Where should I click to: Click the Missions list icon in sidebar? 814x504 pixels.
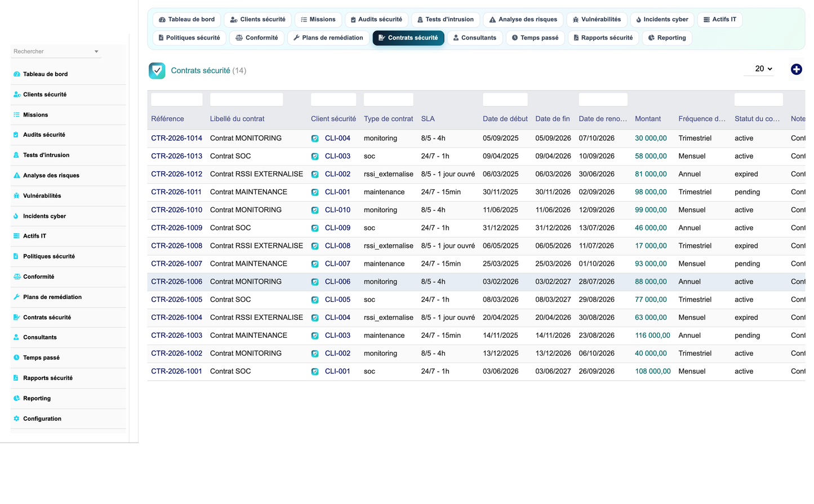[x=17, y=115]
